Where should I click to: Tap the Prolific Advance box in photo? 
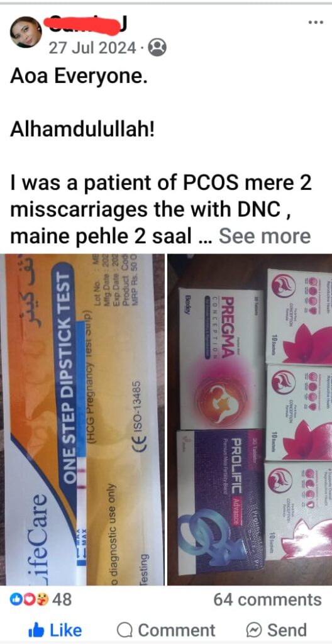(221, 502)
